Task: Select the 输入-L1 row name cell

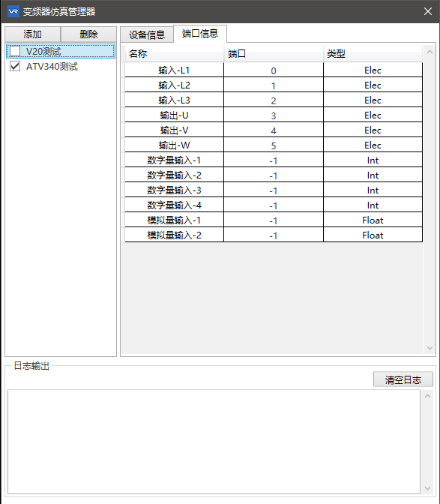Action: 174,70
